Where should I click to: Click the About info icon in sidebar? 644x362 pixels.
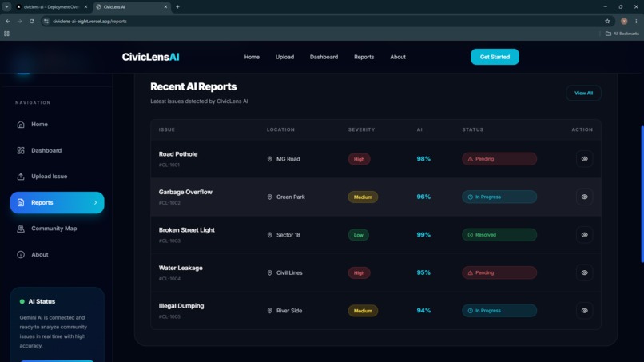[x=21, y=255]
